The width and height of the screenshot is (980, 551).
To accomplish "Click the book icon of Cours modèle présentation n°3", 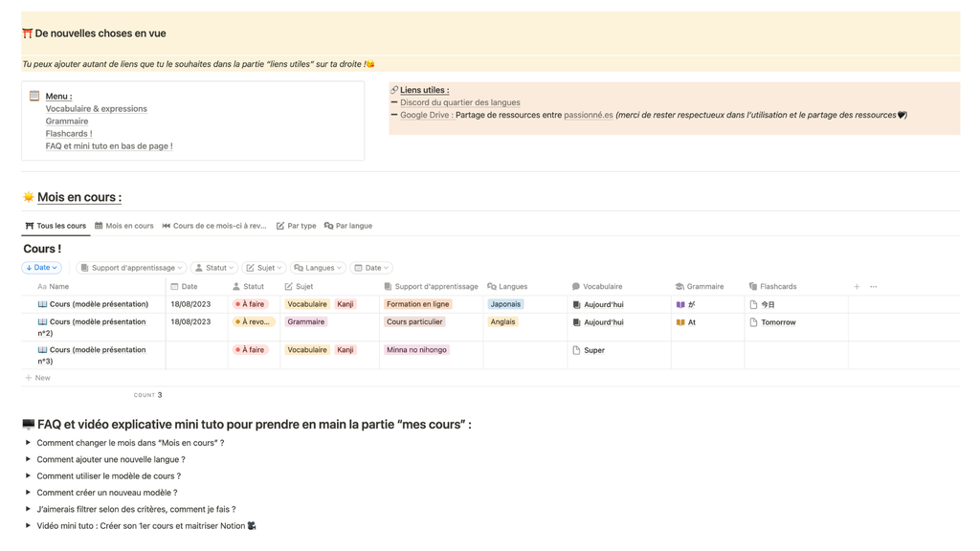I will (42, 350).
